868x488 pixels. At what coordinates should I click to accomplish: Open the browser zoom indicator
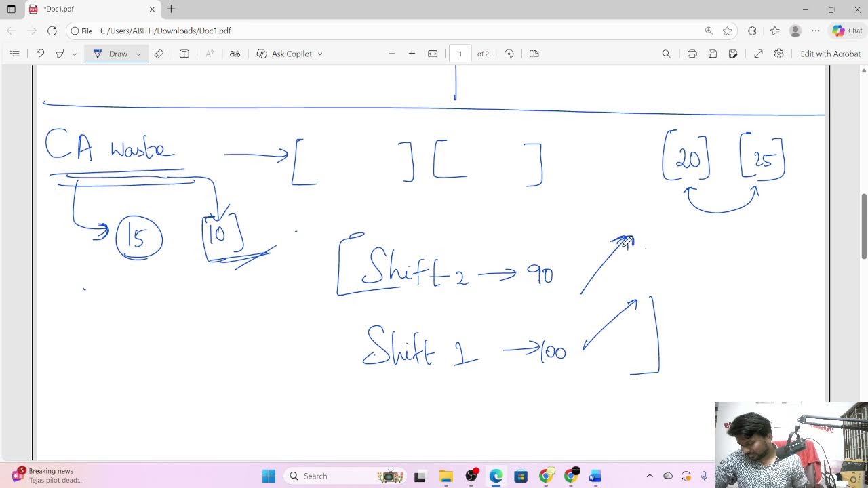[x=709, y=30]
